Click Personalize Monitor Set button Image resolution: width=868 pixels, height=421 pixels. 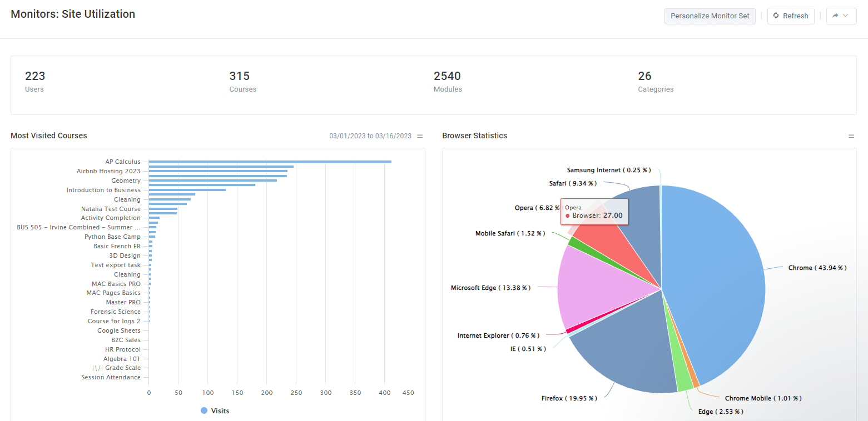710,16
